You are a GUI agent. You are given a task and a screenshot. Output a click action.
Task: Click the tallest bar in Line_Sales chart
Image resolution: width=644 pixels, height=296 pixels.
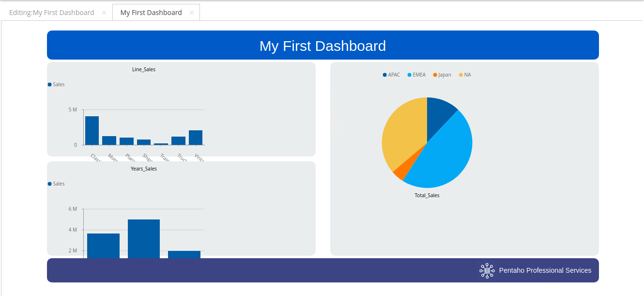(92, 131)
